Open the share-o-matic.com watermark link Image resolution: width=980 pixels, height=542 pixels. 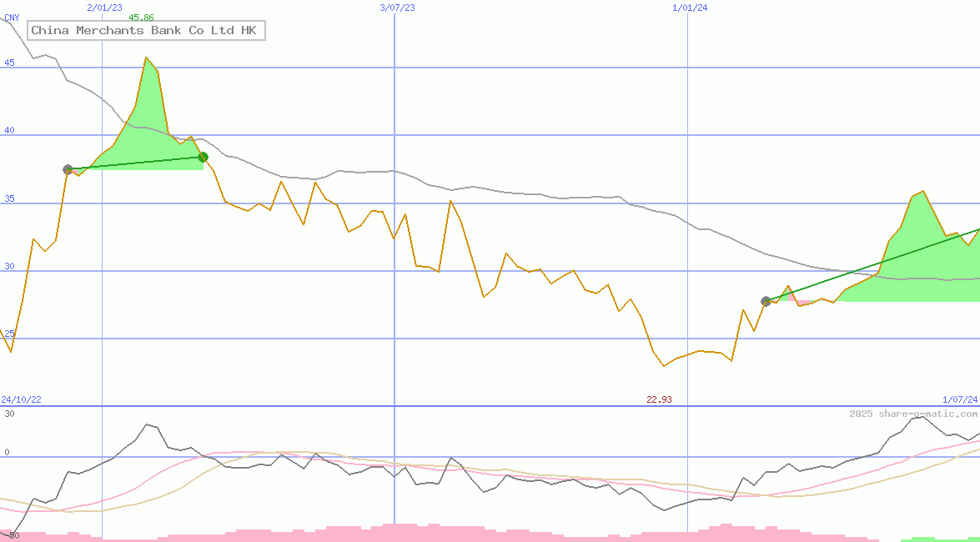(x=913, y=414)
